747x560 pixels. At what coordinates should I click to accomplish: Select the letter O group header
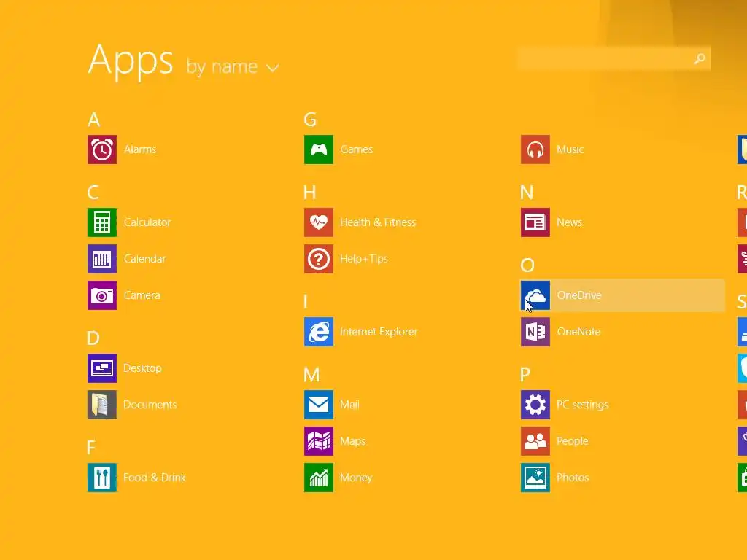click(x=527, y=265)
